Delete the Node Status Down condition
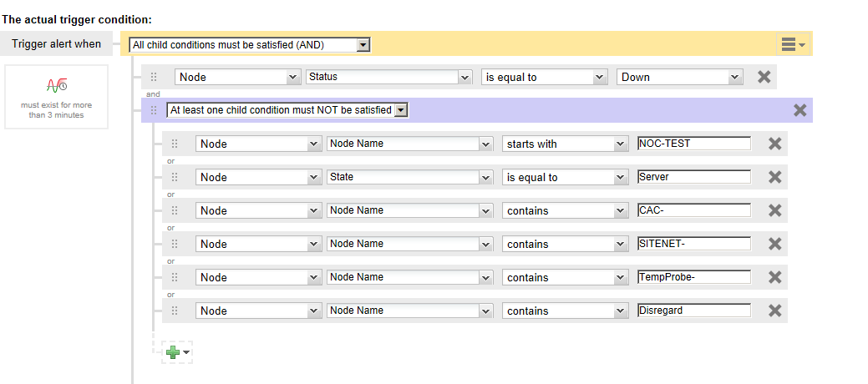The width and height of the screenshot is (868, 384). (764, 77)
